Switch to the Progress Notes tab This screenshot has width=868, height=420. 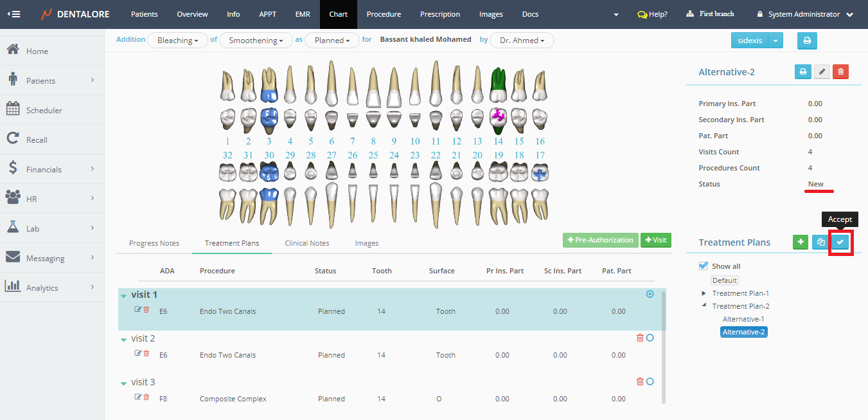(x=154, y=243)
